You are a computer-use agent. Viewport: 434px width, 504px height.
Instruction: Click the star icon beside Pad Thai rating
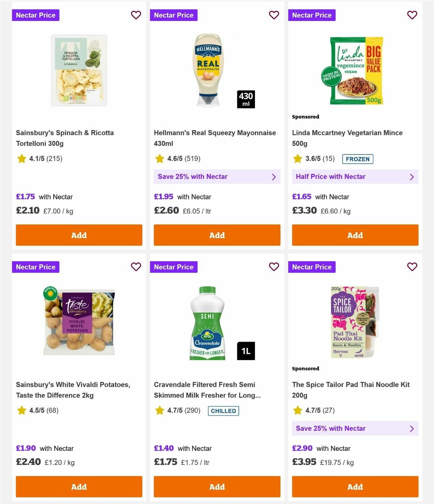click(x=298, y=410)
